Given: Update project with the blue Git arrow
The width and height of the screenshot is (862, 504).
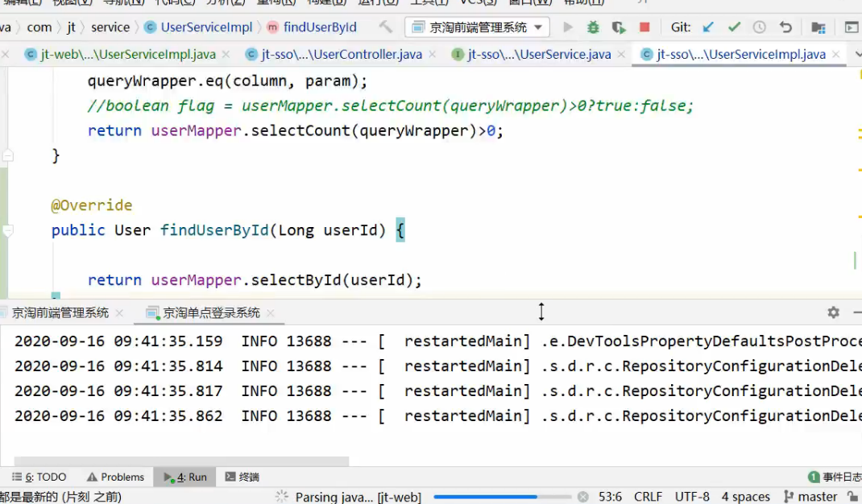Looking at the screenshot, I should pos(708,27).
